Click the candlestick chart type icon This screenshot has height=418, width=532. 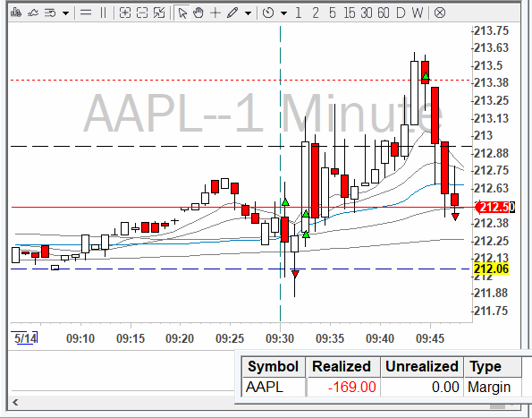coord(16,13)
